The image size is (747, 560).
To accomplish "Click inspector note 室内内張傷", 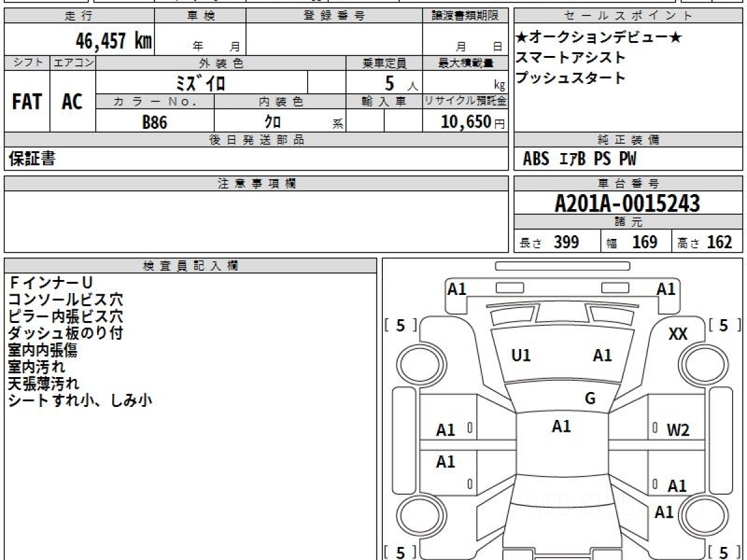I will click(43, 350).
